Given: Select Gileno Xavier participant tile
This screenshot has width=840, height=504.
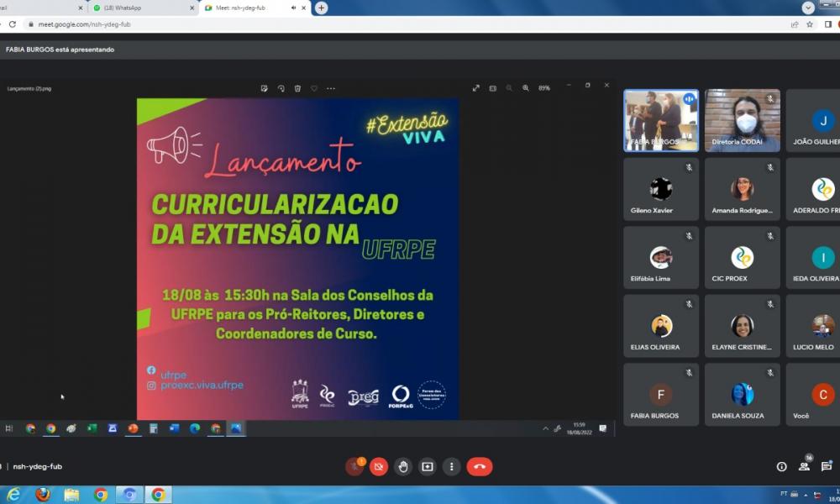Looking at the screenshot, I should (660, 189).
